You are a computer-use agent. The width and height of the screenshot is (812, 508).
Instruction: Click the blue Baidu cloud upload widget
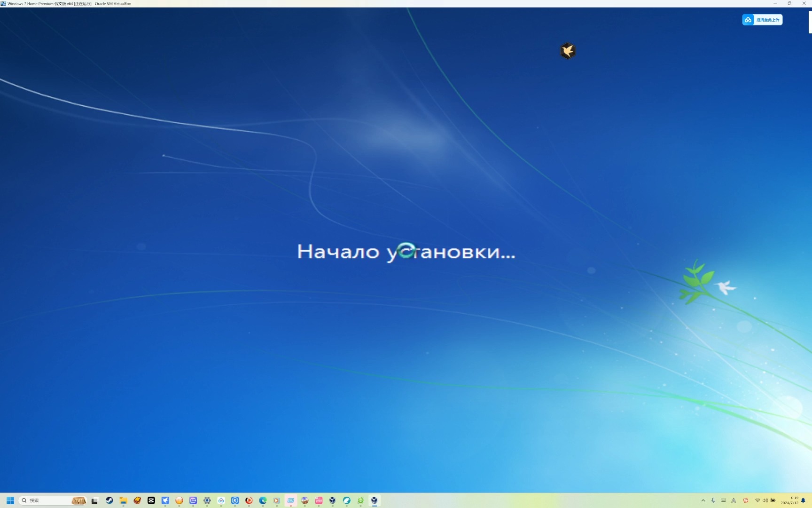[762, 20]
